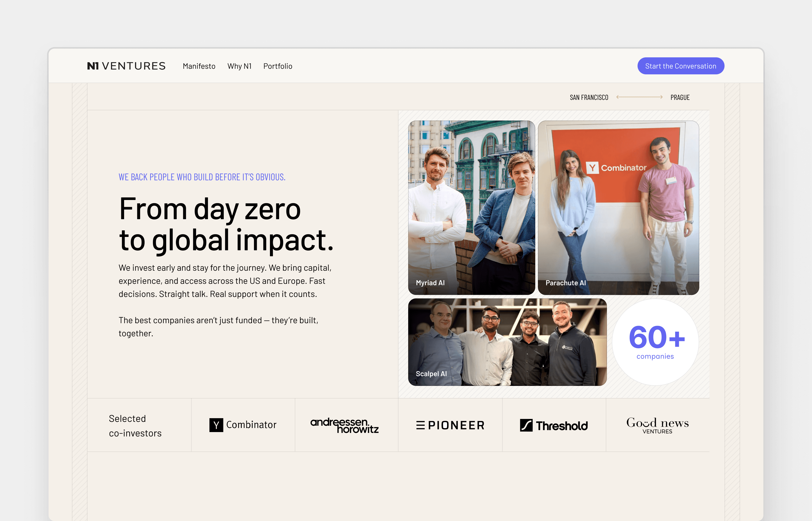Click the andreessen horowitz logo
This screenshot has width=812, height=521.
[345, 425]
